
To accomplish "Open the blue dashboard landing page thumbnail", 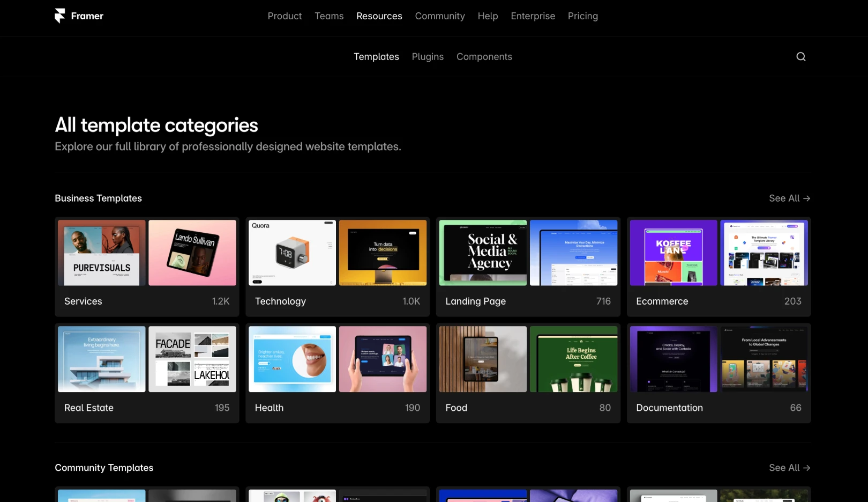I will coord(574,253).
